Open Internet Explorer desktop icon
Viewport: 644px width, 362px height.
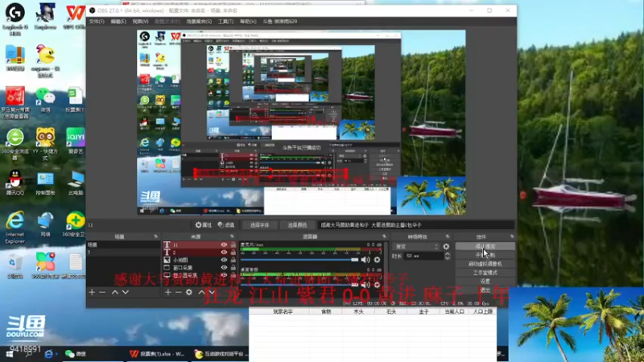[15, 227]
